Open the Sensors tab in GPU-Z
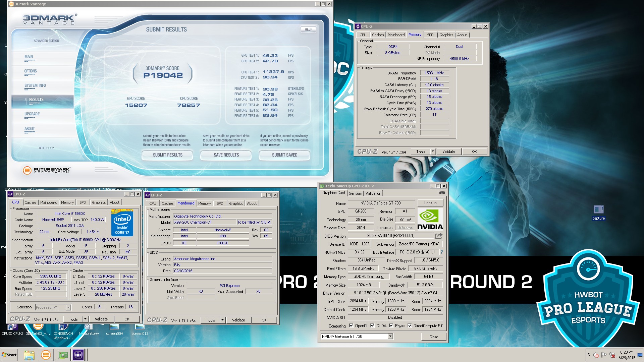644x362 pixels. coord(355,193)
